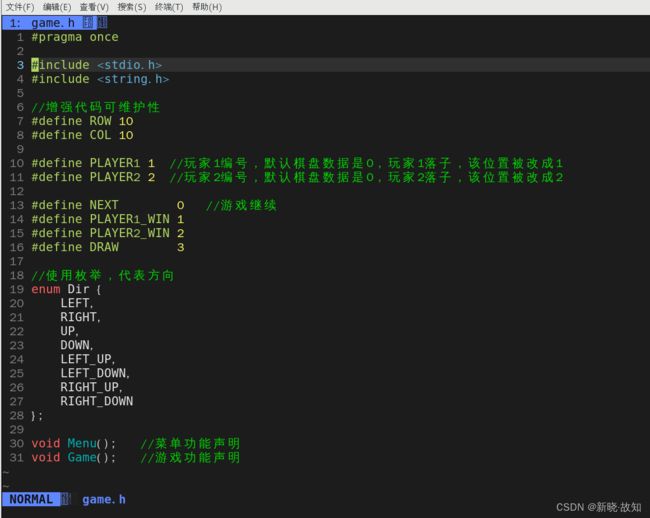Click the NORMAL mode indicator
This screenshot has height=518, width=650.
tap(31, 499)
